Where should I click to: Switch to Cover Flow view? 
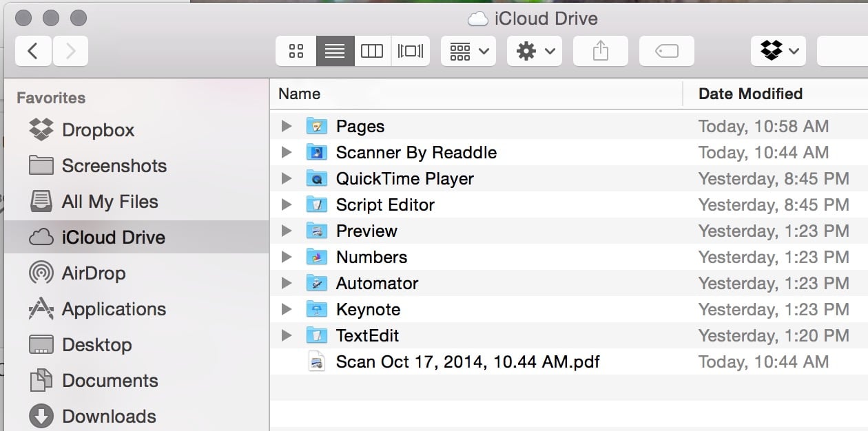pos(411,51)
